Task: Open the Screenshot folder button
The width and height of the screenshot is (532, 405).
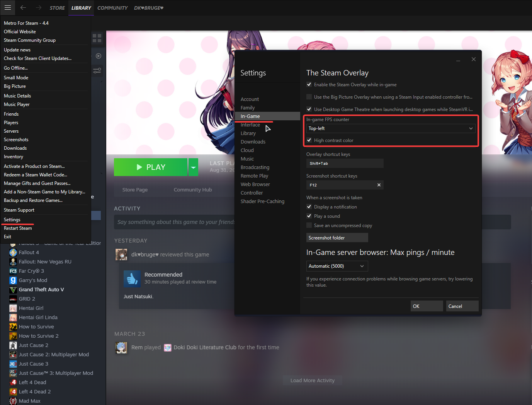Action: [337, 238]
